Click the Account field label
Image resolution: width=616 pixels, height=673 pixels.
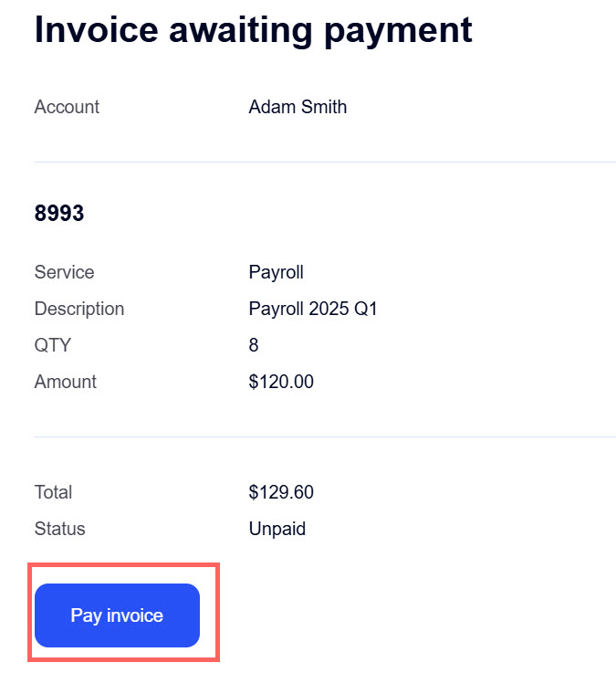pos(67,107)
